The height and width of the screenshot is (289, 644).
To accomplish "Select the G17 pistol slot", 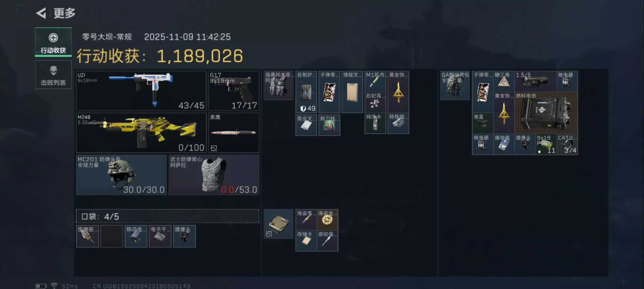I will 234,91.
